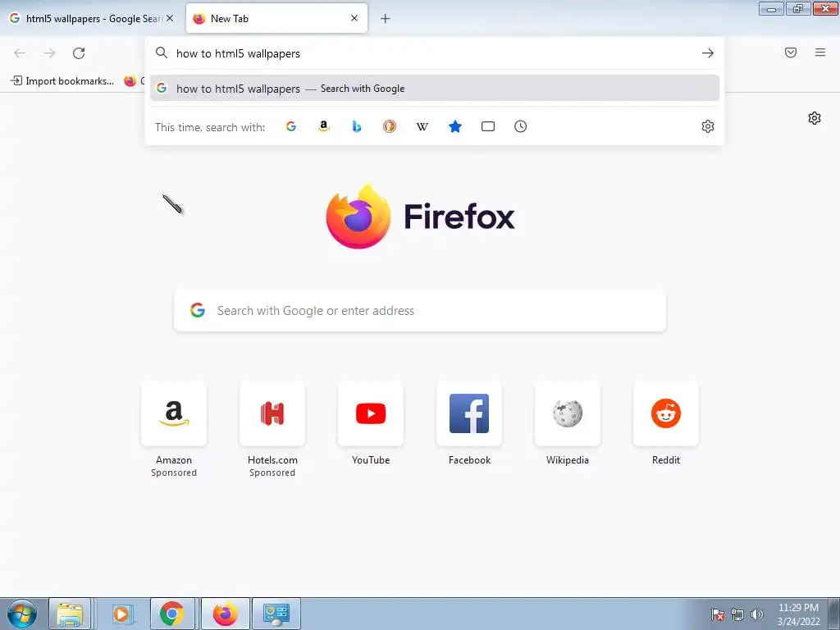Viewport: 840px width, 630px height.
Task: Click the magnifier icon in the address bar
Action: [x=162, y=52]
